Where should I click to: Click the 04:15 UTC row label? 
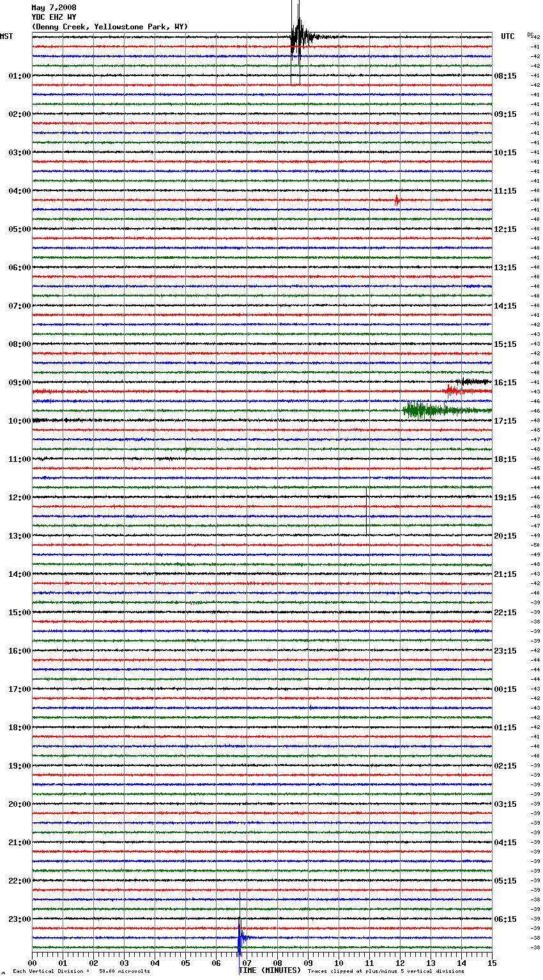505,843
